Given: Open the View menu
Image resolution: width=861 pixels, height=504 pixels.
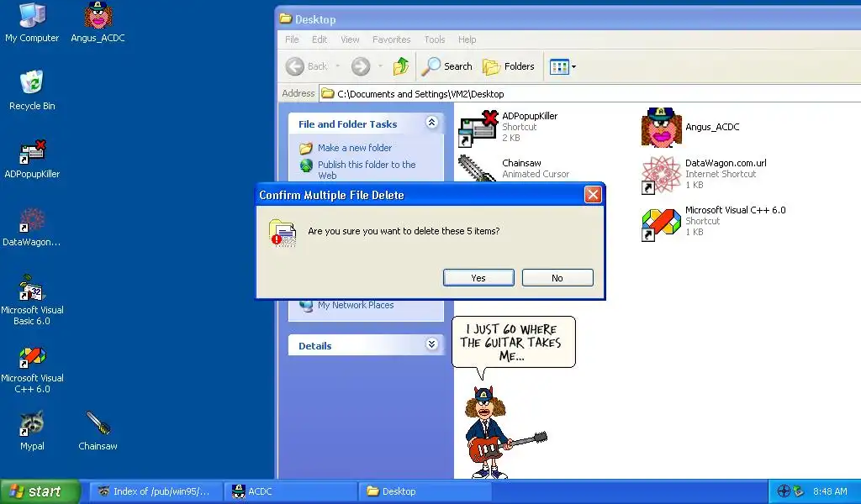Looking at the screenshot, I should click(x=350, y=39).
